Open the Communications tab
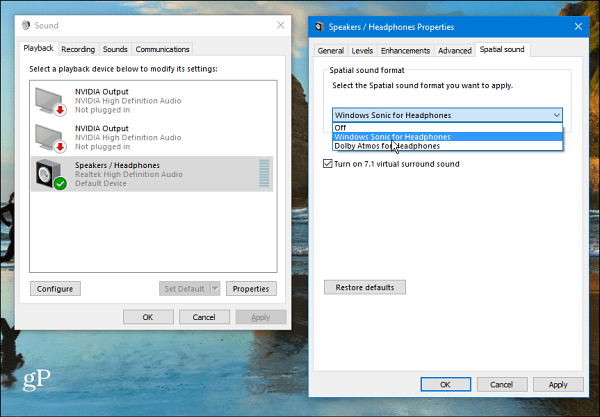600x417 pixels. coord(162,49)
